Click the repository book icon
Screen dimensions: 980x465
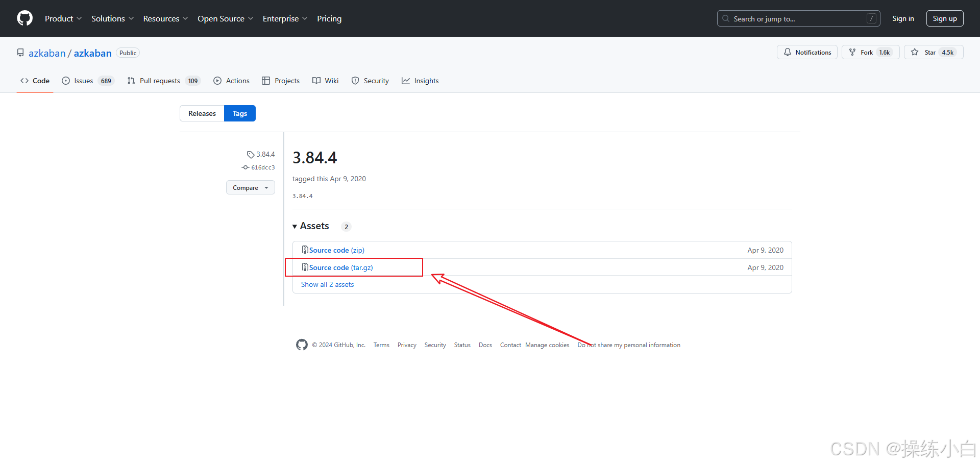(x=20, y=53)
